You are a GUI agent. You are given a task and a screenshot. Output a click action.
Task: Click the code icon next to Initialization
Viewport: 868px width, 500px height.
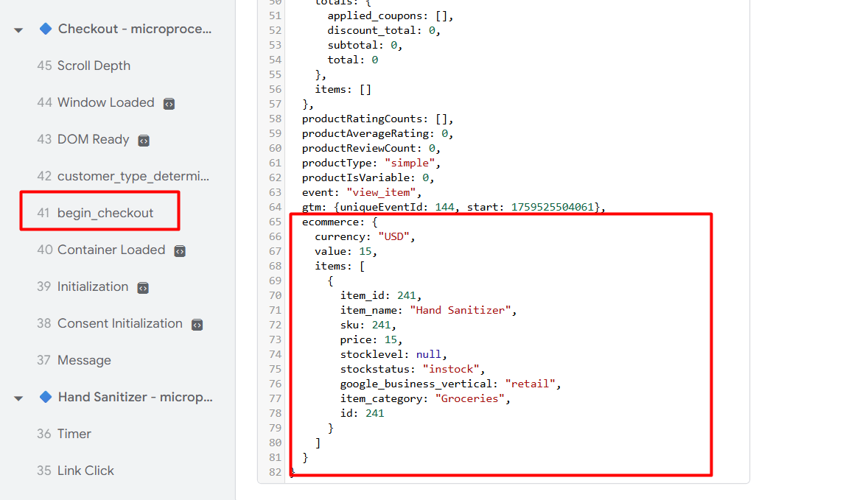tap(143, 287)
